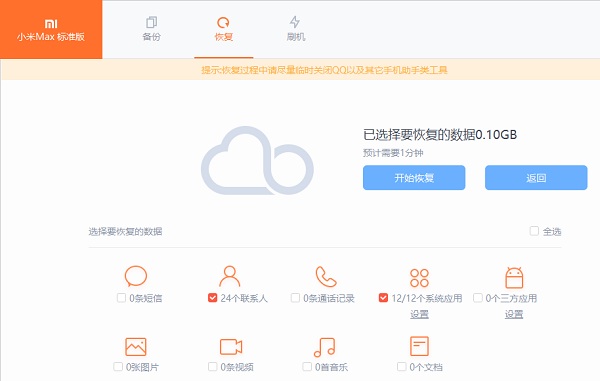Click the 选择要恢复的数据 heading

(x=126, y=231)
